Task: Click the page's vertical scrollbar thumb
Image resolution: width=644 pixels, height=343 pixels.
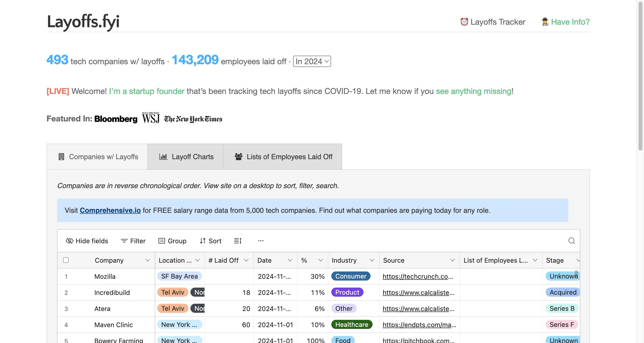Action: 640,76
